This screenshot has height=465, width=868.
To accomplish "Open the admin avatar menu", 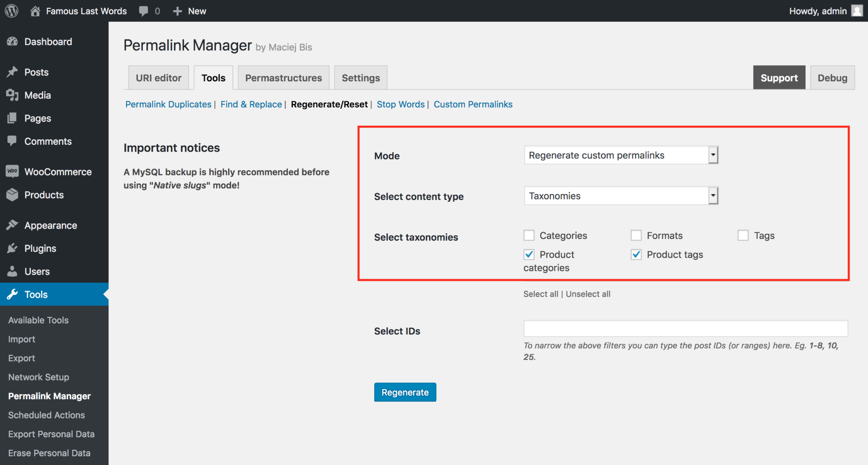I will pos(857,11).
